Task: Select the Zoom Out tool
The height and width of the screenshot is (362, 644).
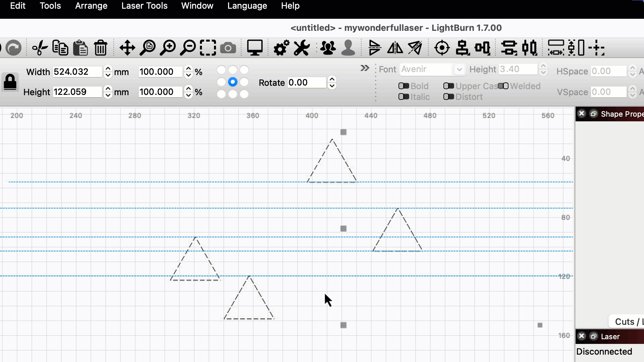Action: point(188,48)
